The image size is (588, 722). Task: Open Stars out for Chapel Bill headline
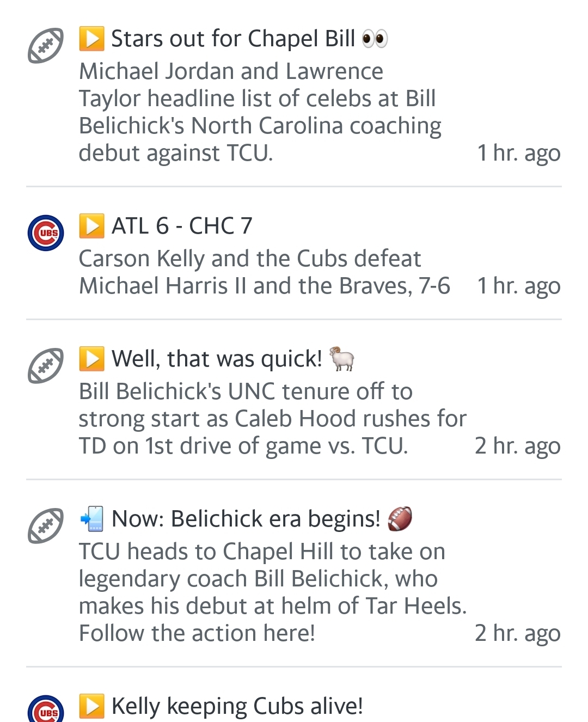[233, 39]
